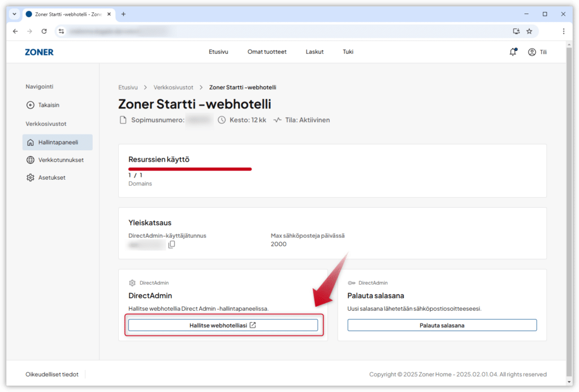Open a new browser tab
The image size is (579, 392).
point(123,14)
